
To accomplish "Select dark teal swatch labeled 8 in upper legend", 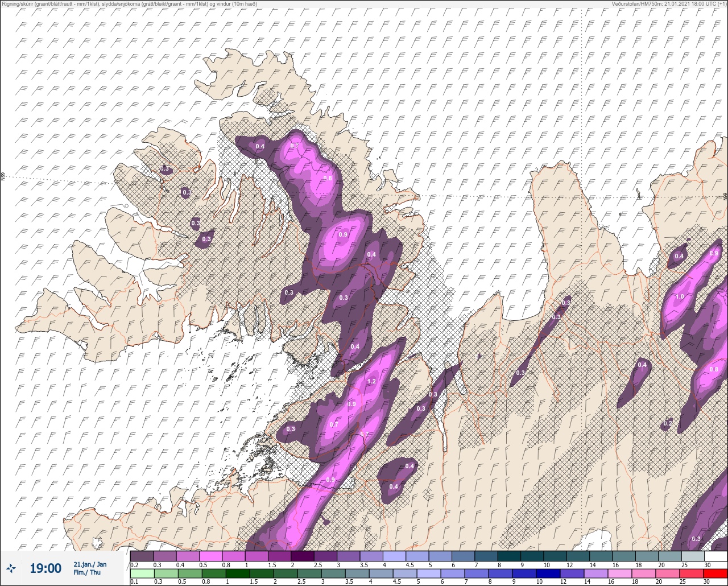I will coord(509,556).
